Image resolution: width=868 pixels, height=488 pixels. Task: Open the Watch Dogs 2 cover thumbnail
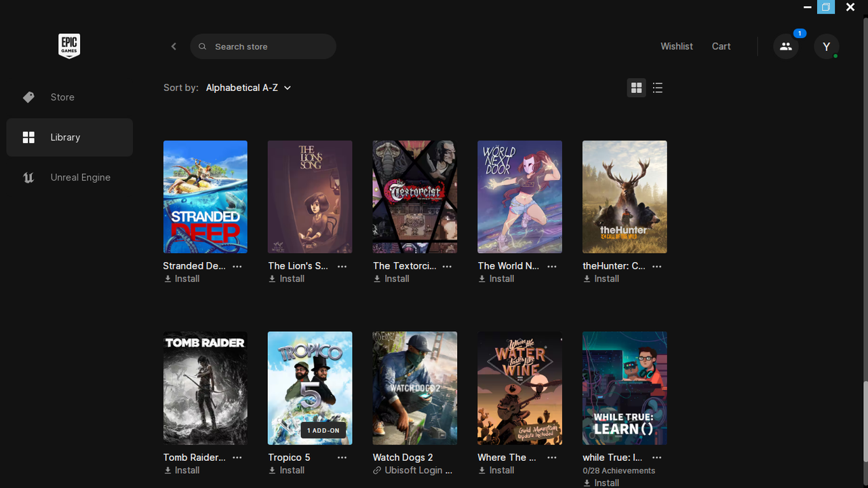coord(415,388)
